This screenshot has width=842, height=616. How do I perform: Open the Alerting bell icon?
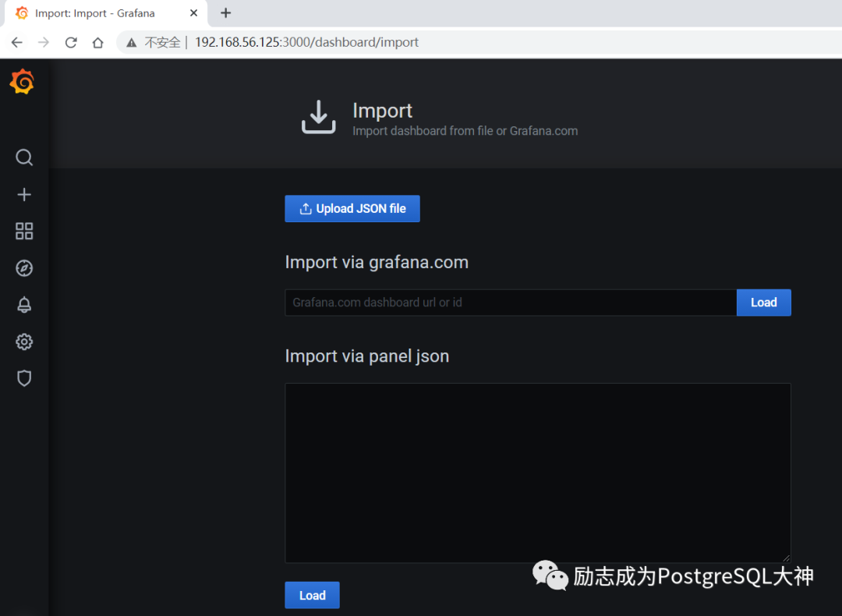(24, 305)
